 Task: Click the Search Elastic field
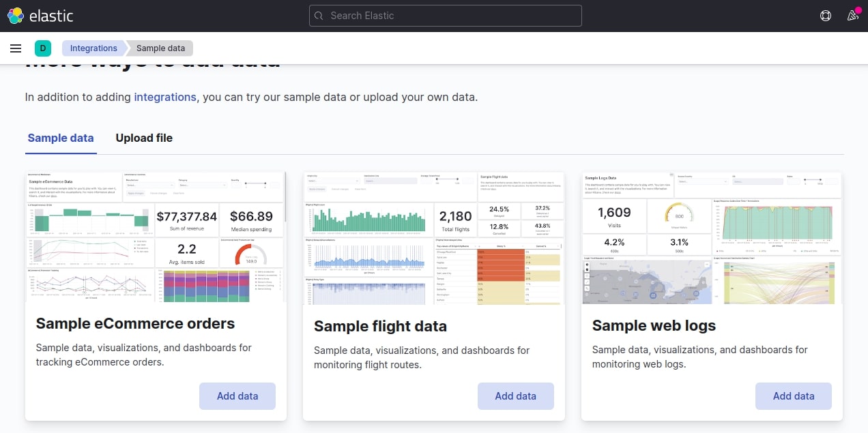(x=446, y=16)
